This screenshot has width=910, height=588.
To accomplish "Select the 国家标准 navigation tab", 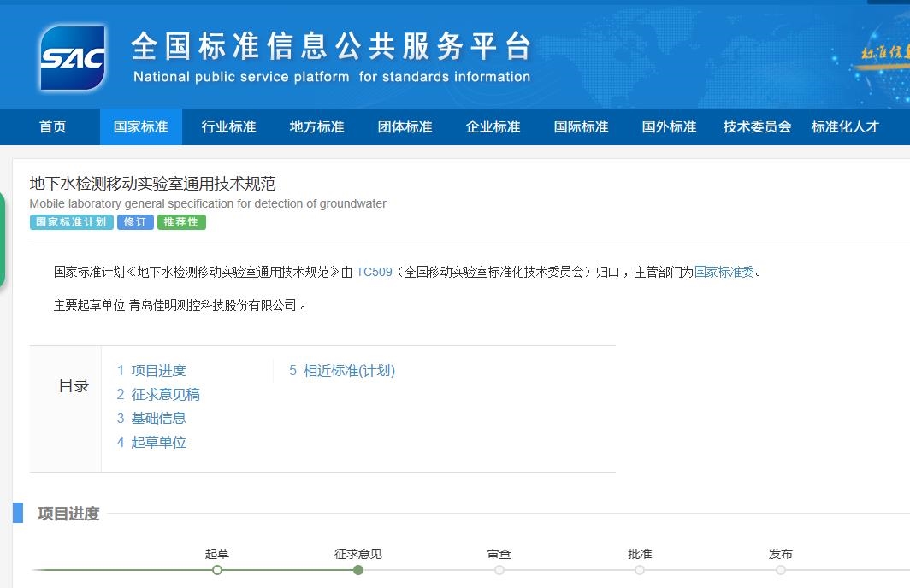I will (141, 126).
